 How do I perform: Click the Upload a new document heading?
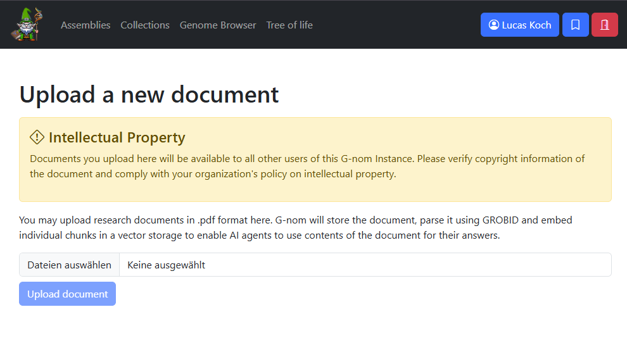tap(149, 95)
